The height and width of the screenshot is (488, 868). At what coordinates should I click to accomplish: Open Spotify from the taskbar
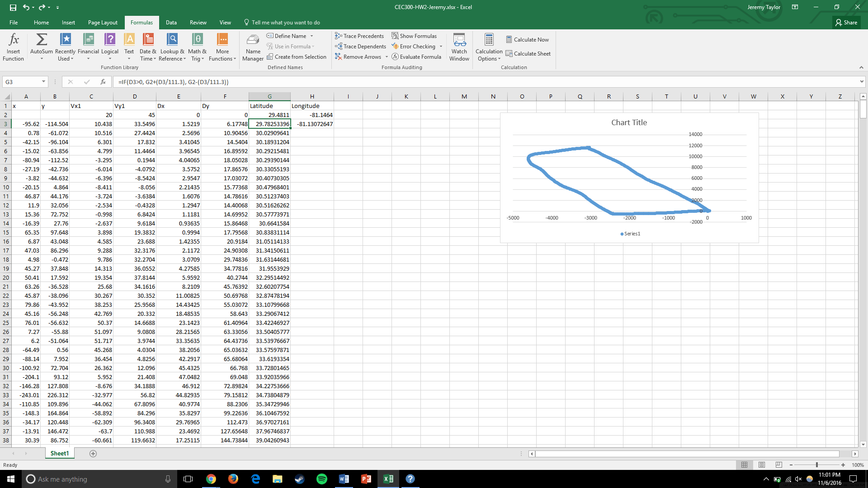[x=322, y=479]
